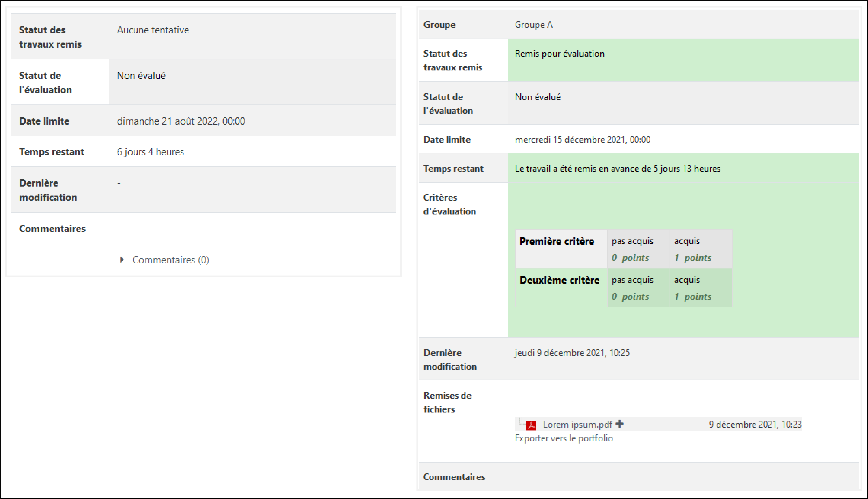
Task: Click the file timestamp 9 décembre 2021, 10:23
Action: tap(755, 425)
